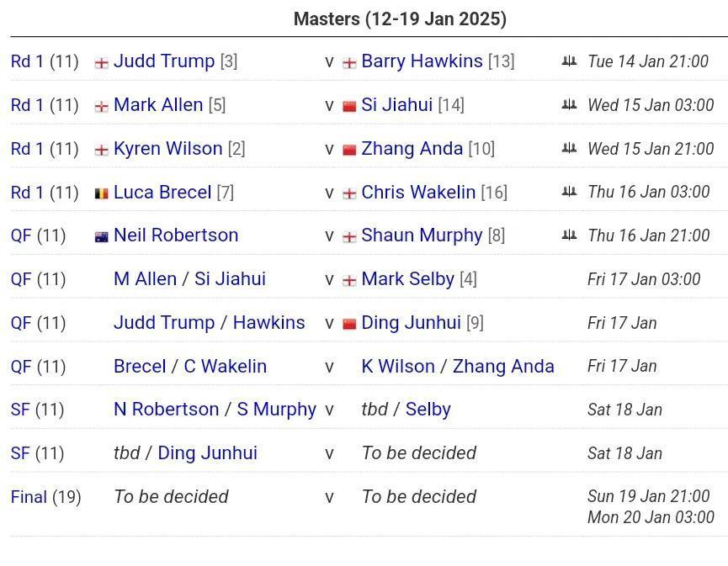Open Mark Selby player profile
The width and height of the screenshot is (728, 566).
point(407,279)
